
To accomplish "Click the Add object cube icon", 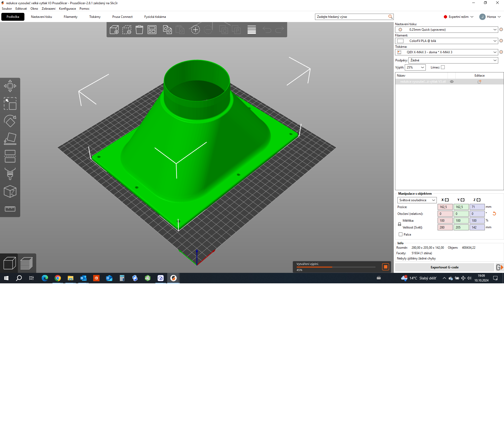I will [114, 30].
